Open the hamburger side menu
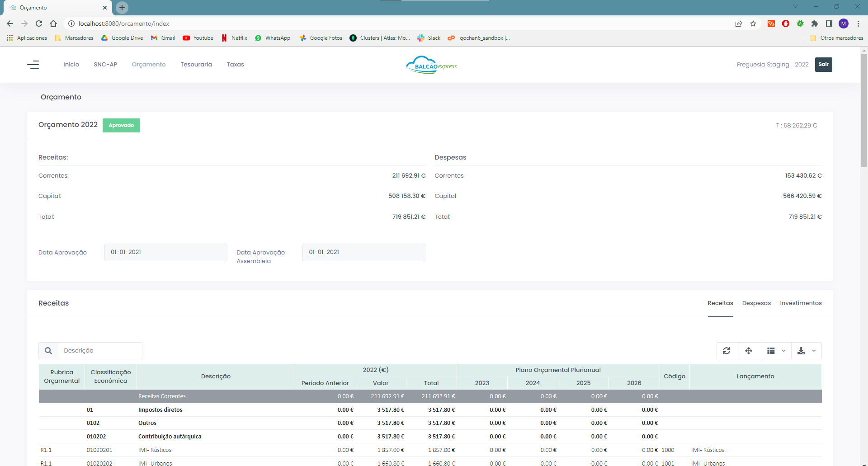This screenshot has height=466, width=868. click(33, 65)
